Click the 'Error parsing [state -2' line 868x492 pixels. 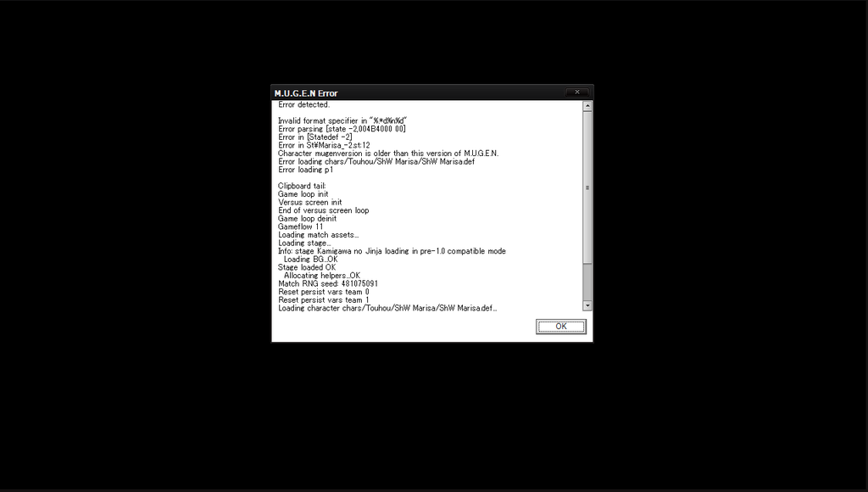point(342,129)
